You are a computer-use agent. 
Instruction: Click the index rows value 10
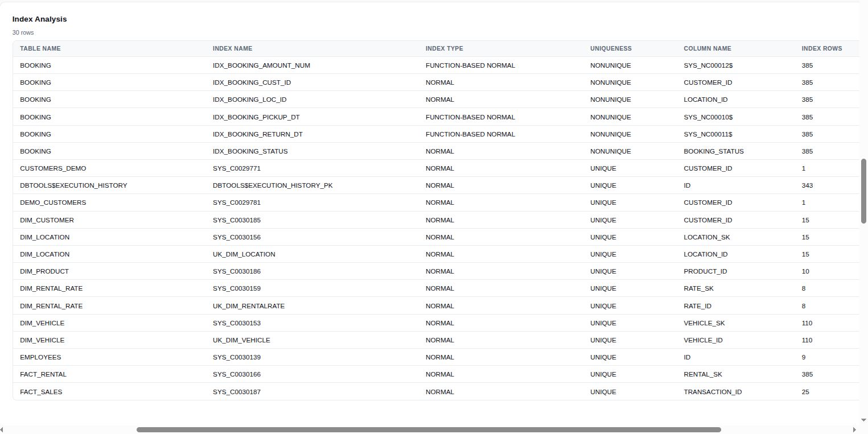pyautogui.click(x=805, y=271)
